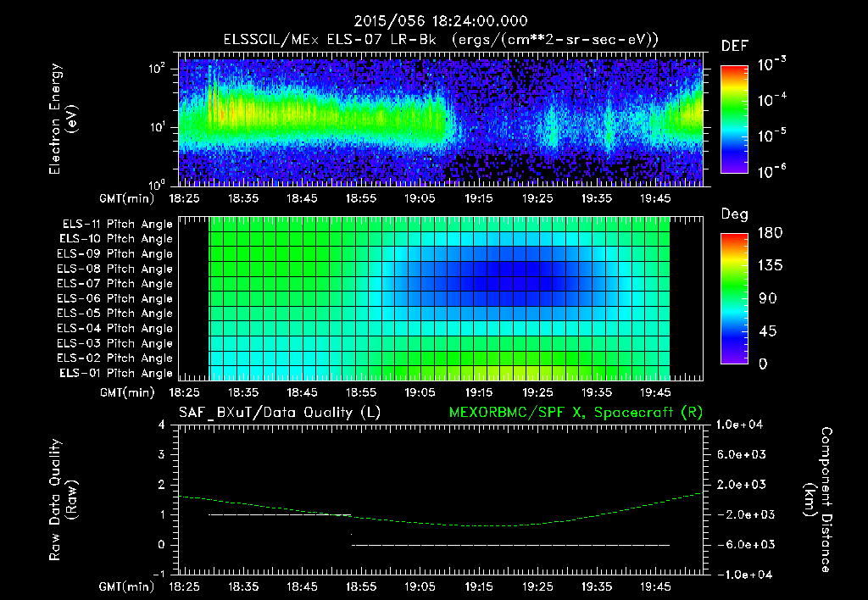Click the 'ELS-03 Pitch Angle' row label
The height and width of the screenshot is (600, 868).
point(115,343)
